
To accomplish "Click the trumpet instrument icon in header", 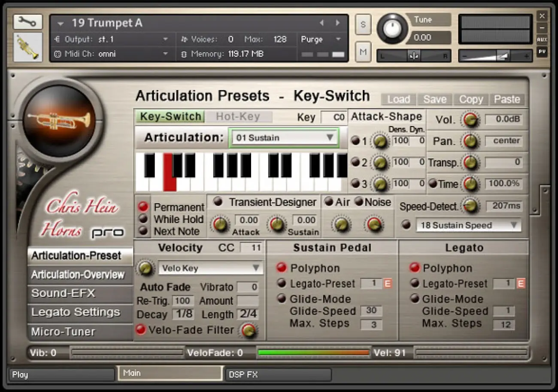I will pyautogui.click(x=27, y=47).
